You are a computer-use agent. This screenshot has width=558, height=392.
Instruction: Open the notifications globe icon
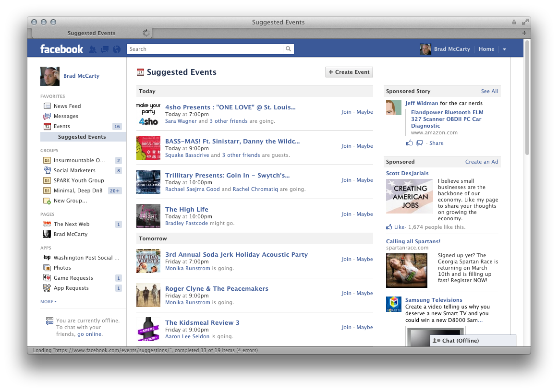coord(117,49)
